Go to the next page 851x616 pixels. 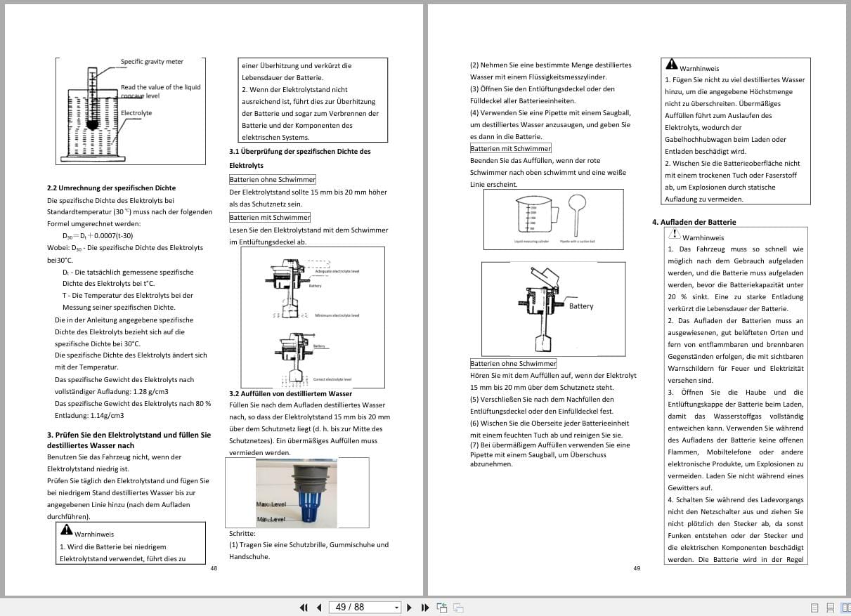pyautogui.click(x=410, y=607)
